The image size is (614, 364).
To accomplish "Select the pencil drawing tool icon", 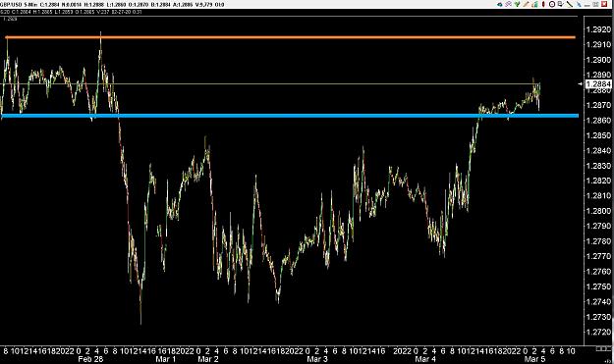I will (x=526, y=4).
